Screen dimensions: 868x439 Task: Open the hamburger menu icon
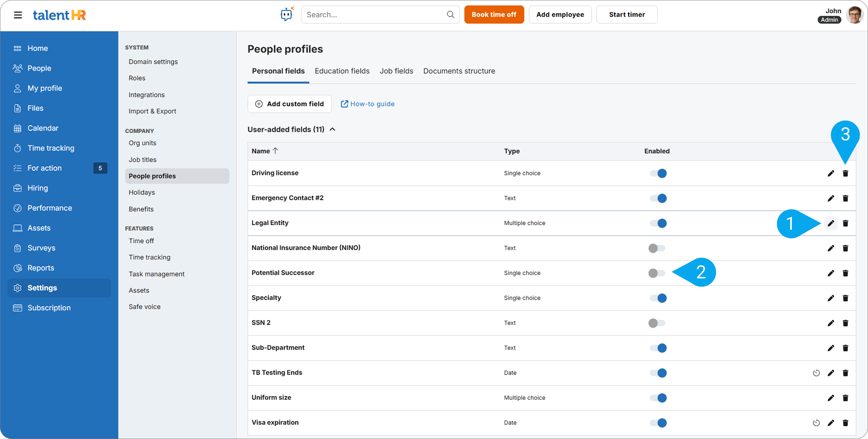(x=18, y=15)
